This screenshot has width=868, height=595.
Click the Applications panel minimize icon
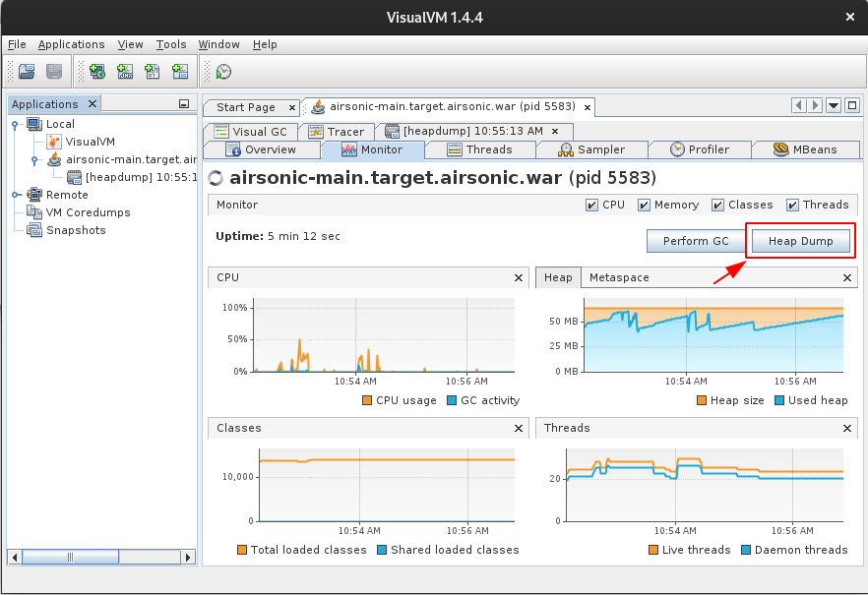183,104
